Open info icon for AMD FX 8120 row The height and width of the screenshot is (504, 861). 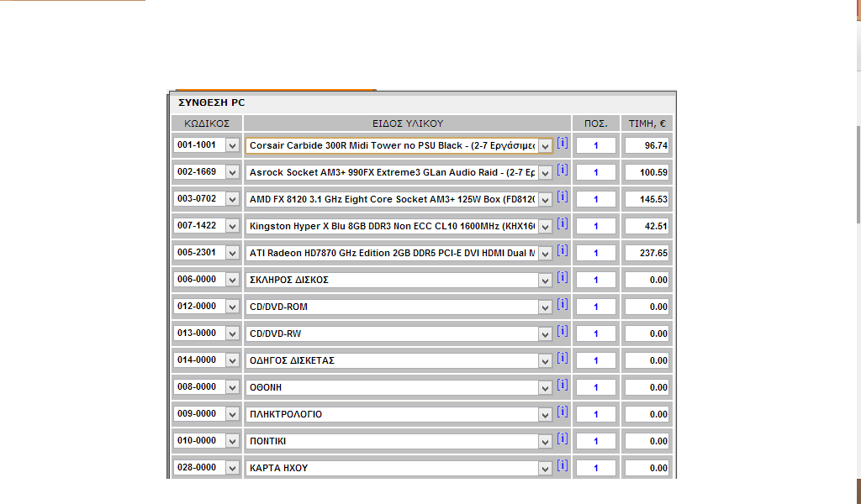563,197
